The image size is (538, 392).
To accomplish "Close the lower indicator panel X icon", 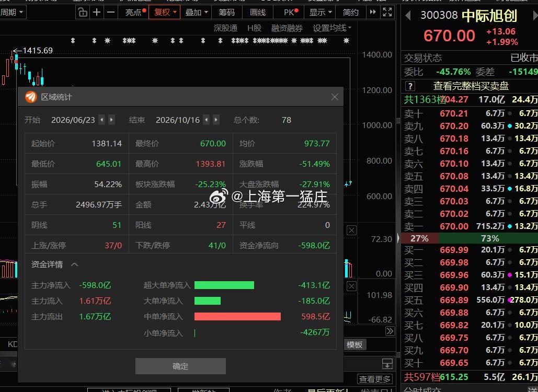I will pyautogui.click(x=351, y=286).
